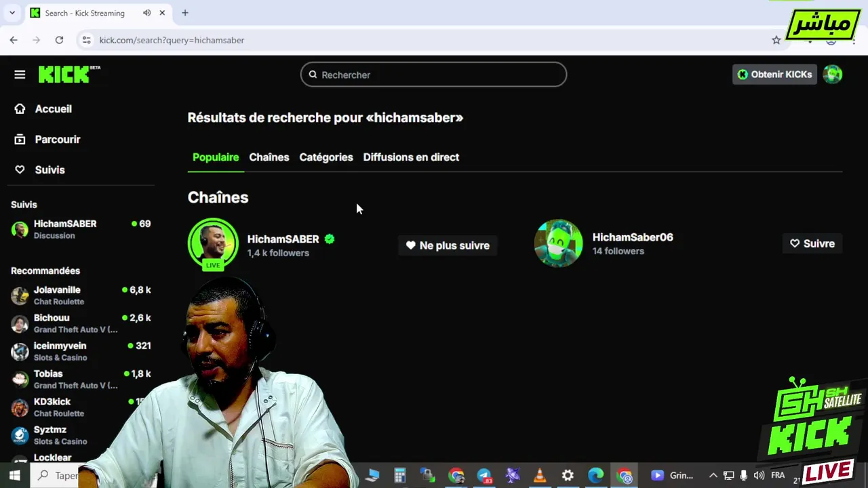Reload the page
This screenshot has width=868, height=488.
[x=59, y=40]
